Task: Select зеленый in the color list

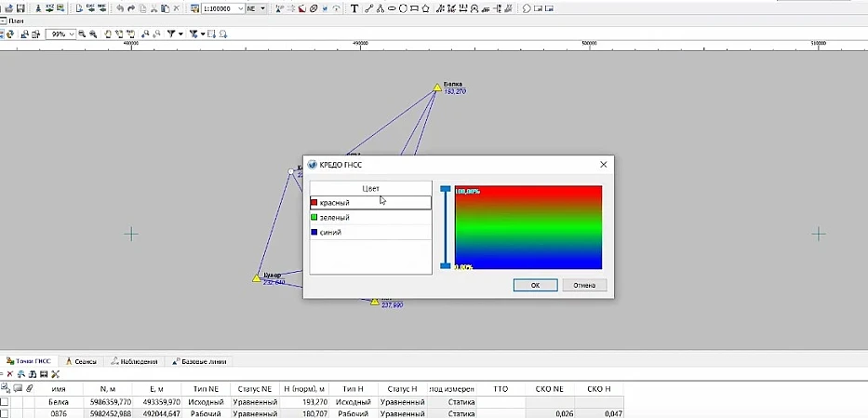Action: click(x=335, y=217)
